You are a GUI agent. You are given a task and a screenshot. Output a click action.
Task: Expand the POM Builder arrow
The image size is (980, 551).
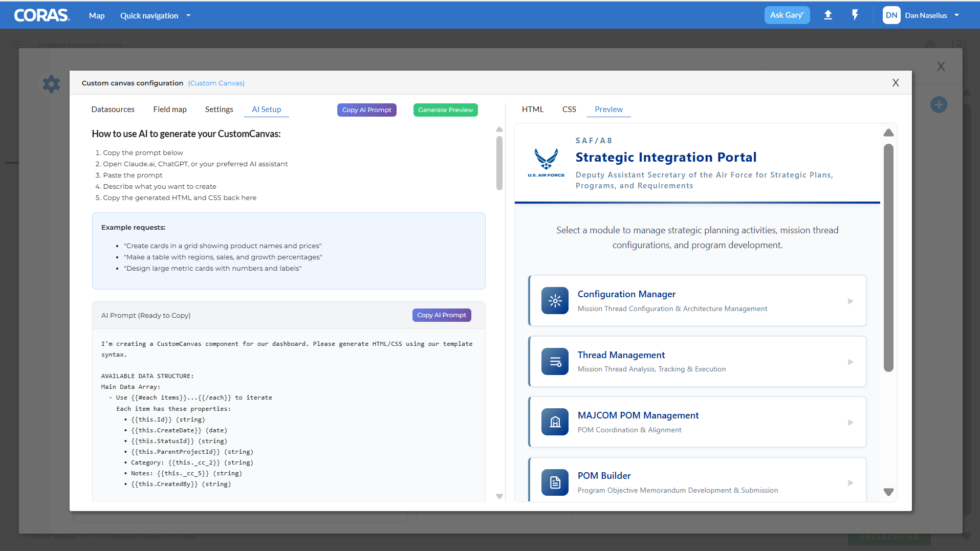pos(851,483)
